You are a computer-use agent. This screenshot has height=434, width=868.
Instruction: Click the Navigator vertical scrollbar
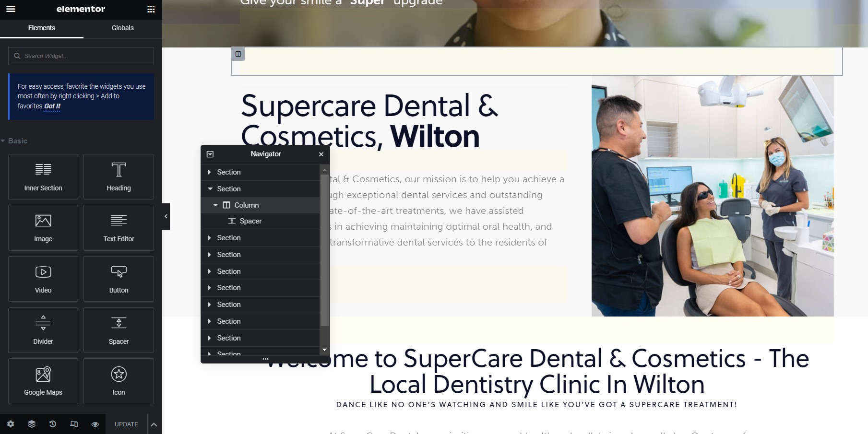[324, 249]
